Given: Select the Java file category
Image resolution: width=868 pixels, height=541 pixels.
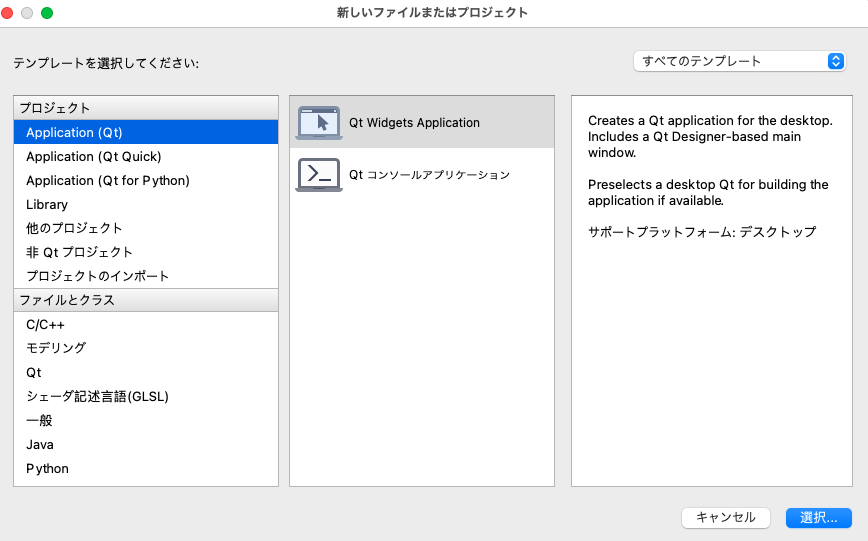Looking at the screenshot, I should (x=146, y=445).
